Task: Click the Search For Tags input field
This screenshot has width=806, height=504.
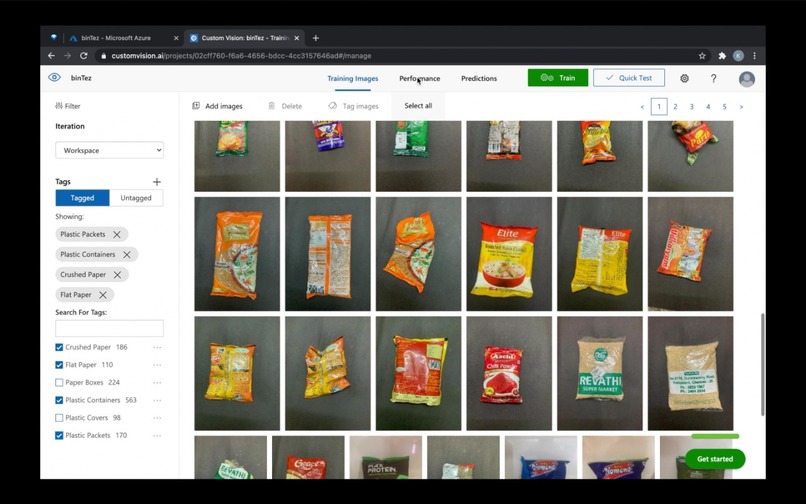Action: click(109, 328)
